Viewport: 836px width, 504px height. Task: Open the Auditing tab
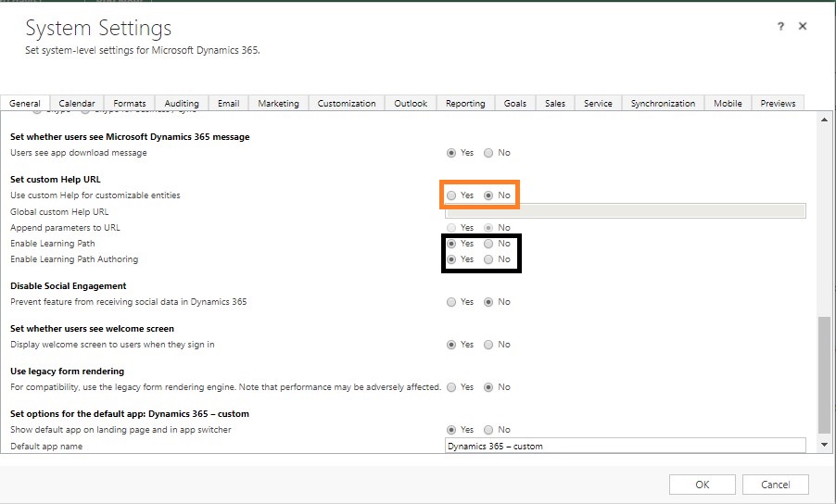(x=182, y=103)
